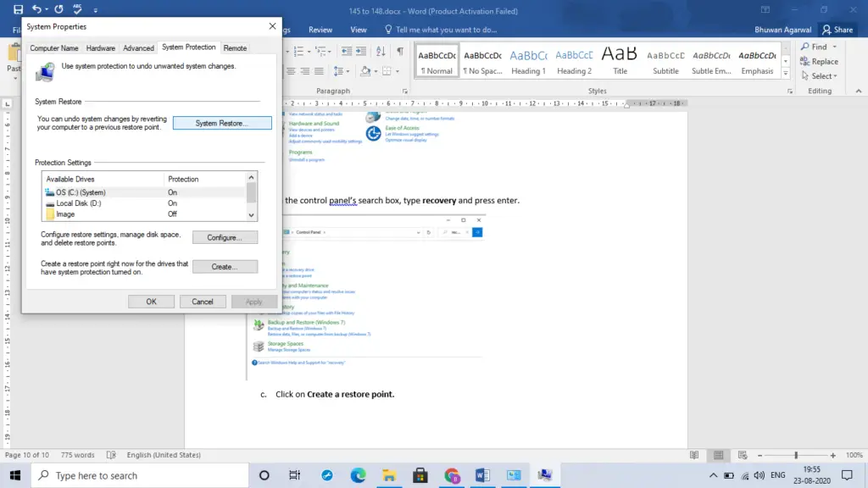This screenshot has height=488, width=868.
Task: Open the Review tab in Word
Action: [x=320, y=30]
